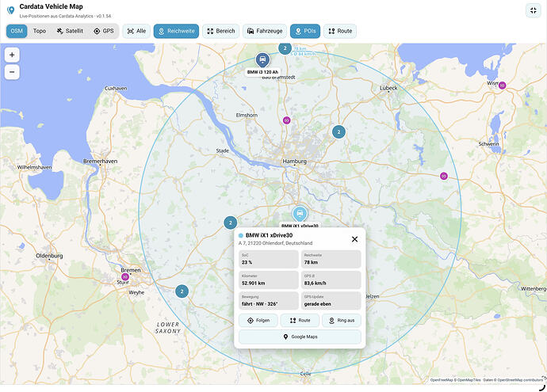
Task: Click the Hamburg city label
Action: coord(294,162)
